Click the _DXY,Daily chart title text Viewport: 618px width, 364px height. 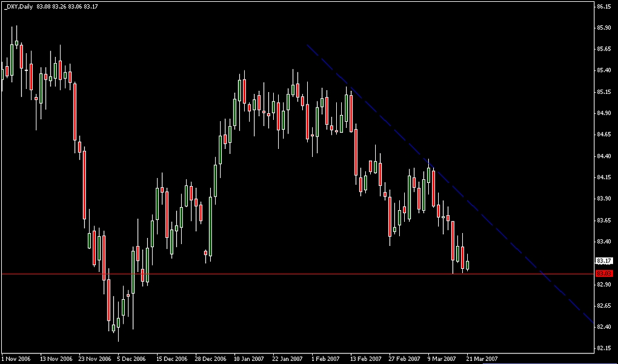pyautogui.click(x=18, y=6)
